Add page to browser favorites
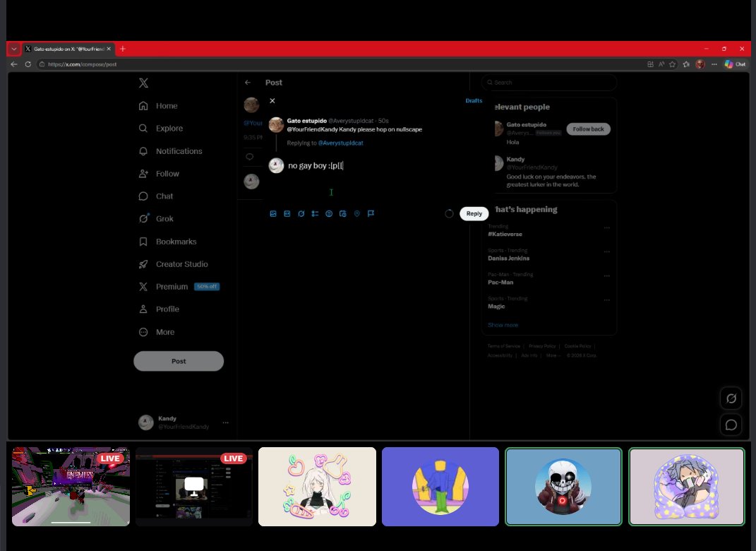 672,64
